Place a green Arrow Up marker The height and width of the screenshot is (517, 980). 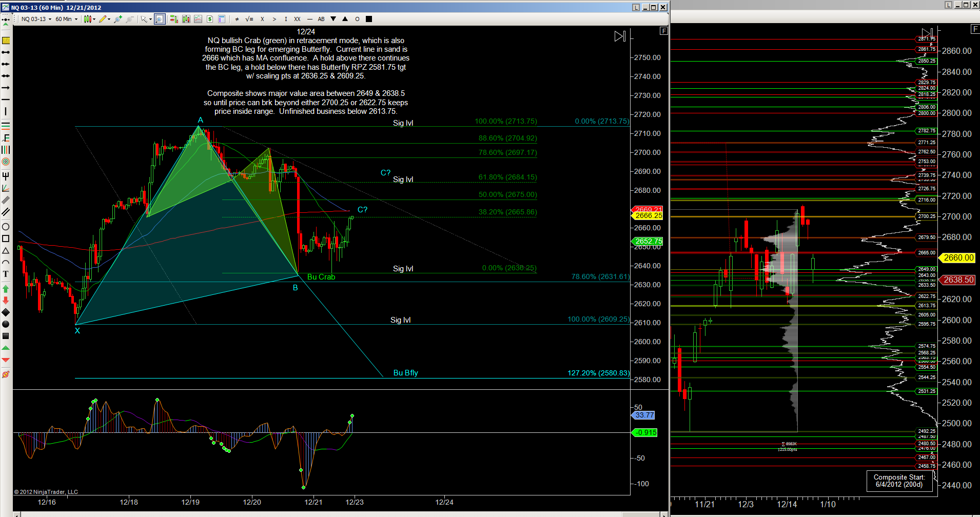(6, 289)
